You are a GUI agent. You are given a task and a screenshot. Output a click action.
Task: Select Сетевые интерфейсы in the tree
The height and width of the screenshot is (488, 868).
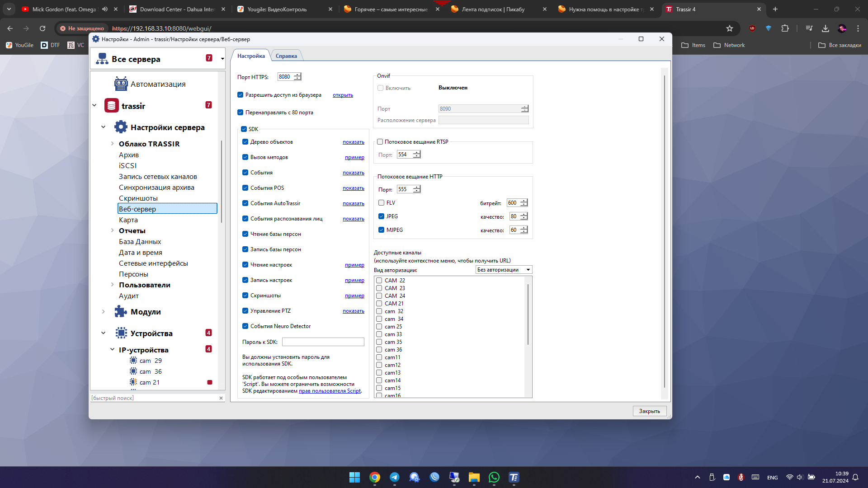(153, 263)
